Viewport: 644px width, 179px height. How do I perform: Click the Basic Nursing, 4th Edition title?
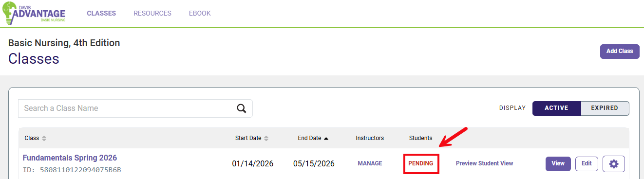[64, 43]
